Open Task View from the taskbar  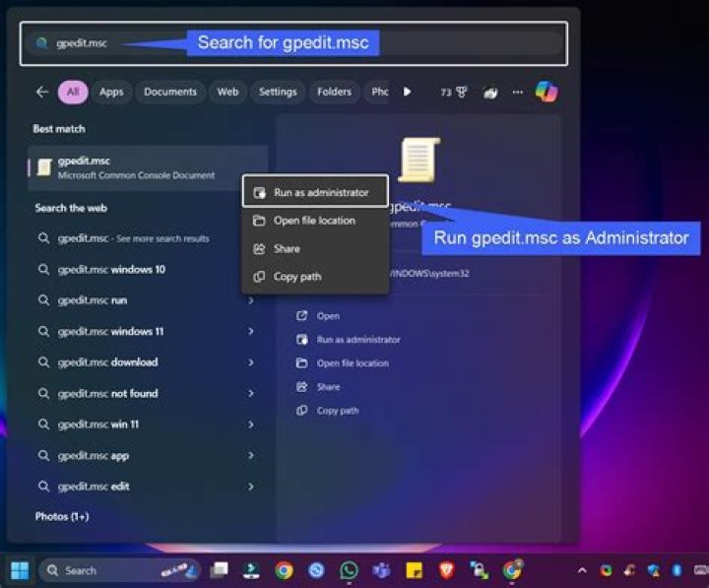click(220, 571)
